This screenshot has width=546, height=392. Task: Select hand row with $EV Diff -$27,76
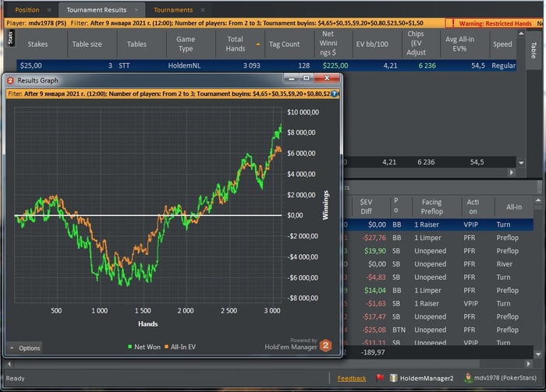(438, 238)
